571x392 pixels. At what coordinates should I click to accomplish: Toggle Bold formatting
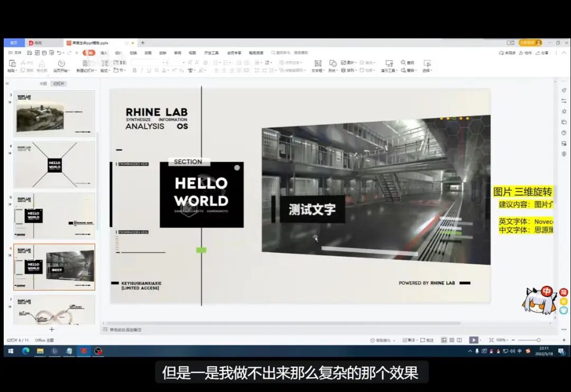pos(134,70)
